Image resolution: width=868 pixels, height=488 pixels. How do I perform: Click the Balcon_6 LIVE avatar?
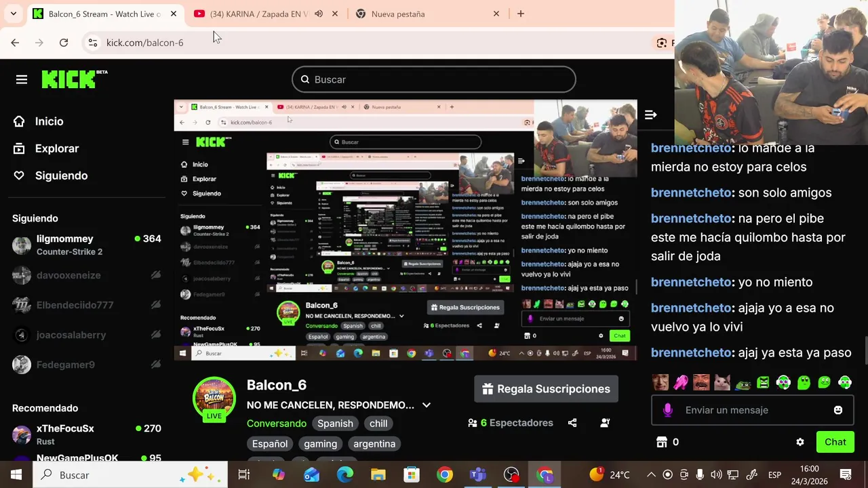pyautogui.click(x=214, y=400)
